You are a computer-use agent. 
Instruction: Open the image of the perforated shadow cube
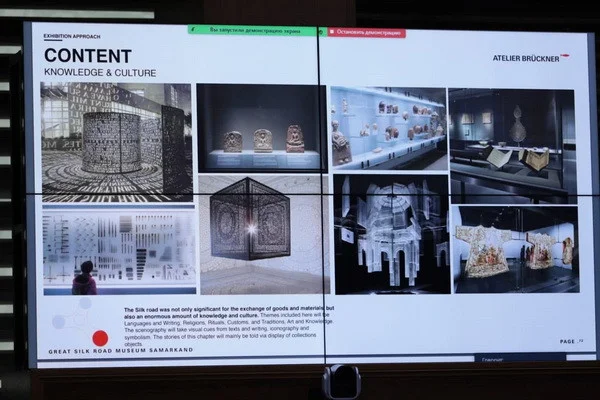tap(264, 235)
